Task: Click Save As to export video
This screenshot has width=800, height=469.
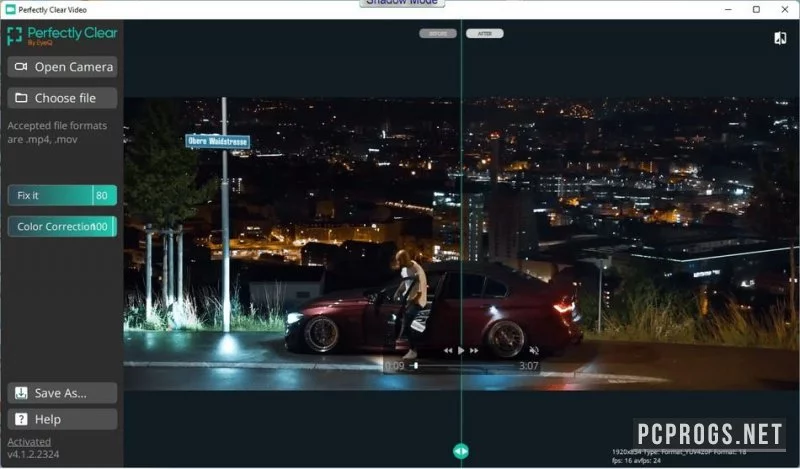Action: pyautogui.click(x=62, y=393)
